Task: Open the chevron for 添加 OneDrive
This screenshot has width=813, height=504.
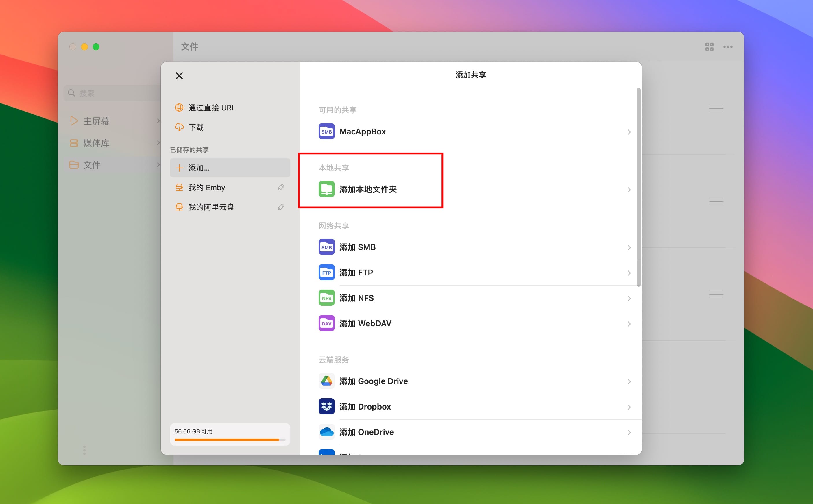Action: [x=629, y=432]
